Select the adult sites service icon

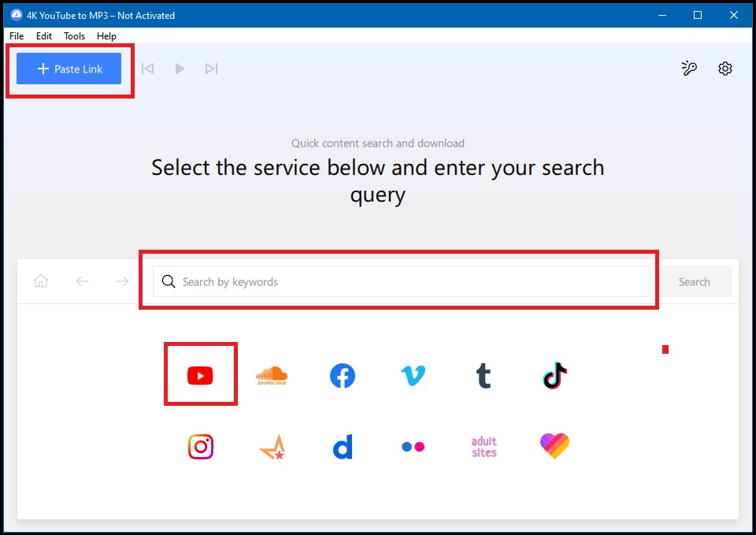[x=484, y=446]
